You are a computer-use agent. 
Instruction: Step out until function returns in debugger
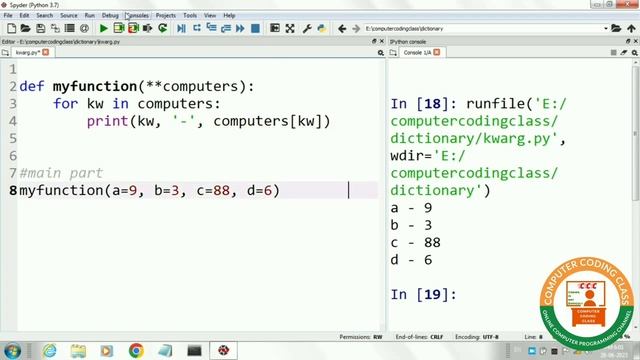point(226,29)
